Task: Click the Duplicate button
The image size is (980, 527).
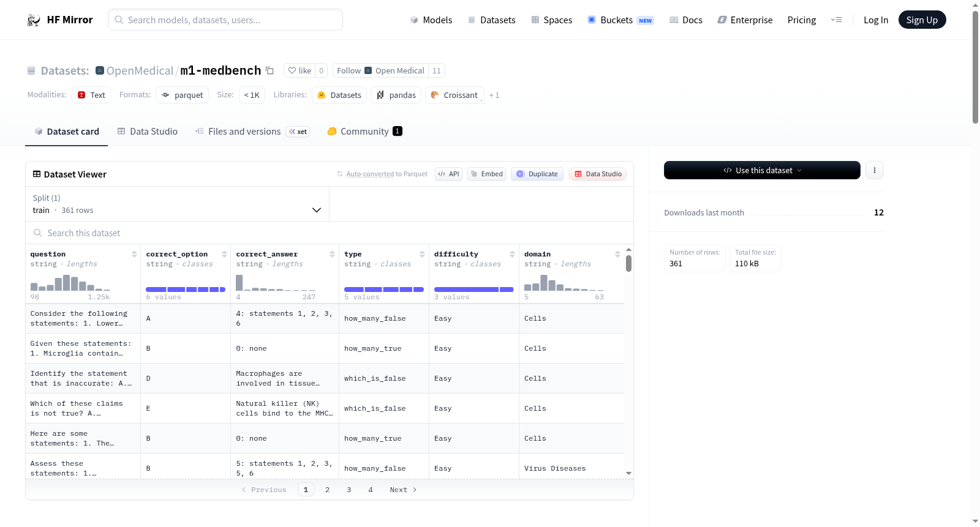Action: pos(537,174)
